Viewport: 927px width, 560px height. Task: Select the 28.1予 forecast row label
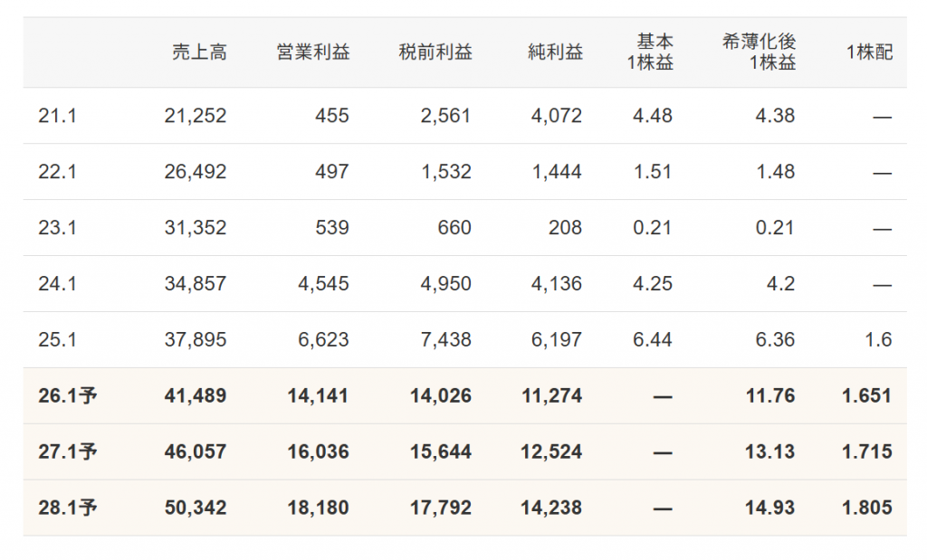[x=68, y=508]
